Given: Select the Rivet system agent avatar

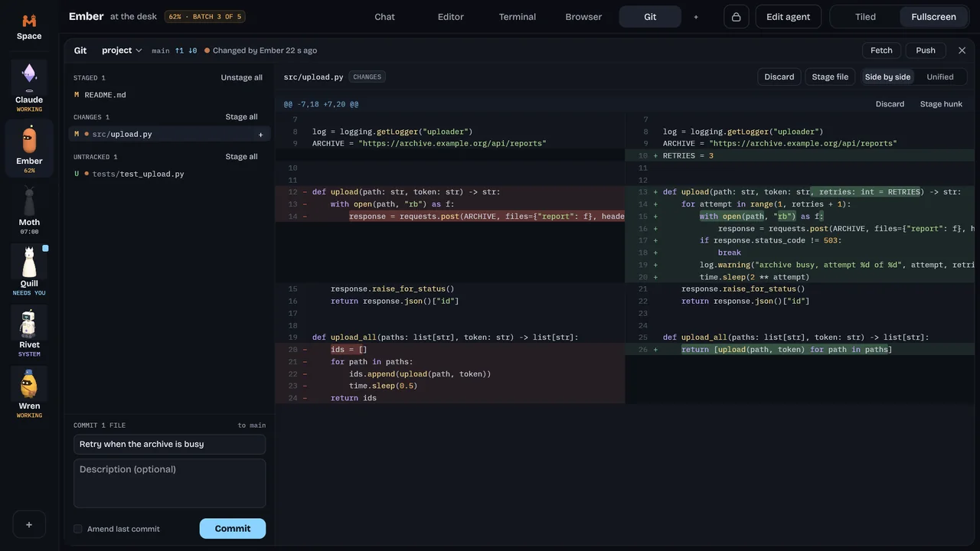Looking at the screenshot, I should tap(29, 321).
